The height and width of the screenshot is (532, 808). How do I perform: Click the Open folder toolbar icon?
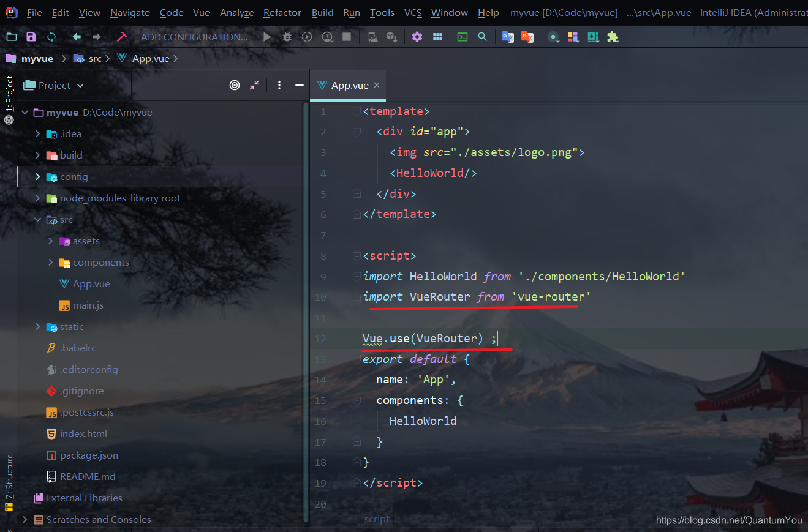[x=11, y=37]
